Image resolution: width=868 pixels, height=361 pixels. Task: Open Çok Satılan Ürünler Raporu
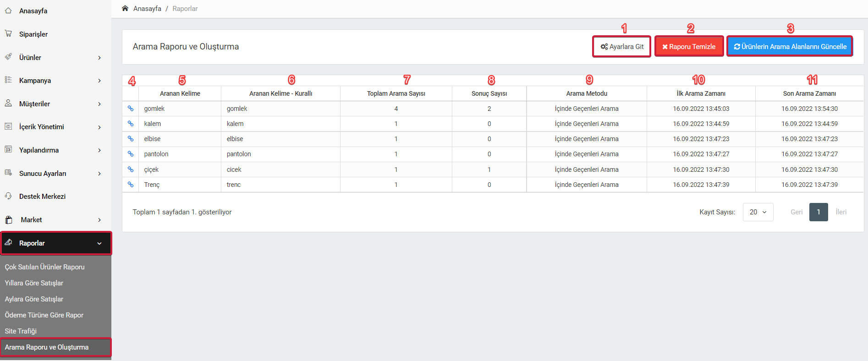(44, 267)
